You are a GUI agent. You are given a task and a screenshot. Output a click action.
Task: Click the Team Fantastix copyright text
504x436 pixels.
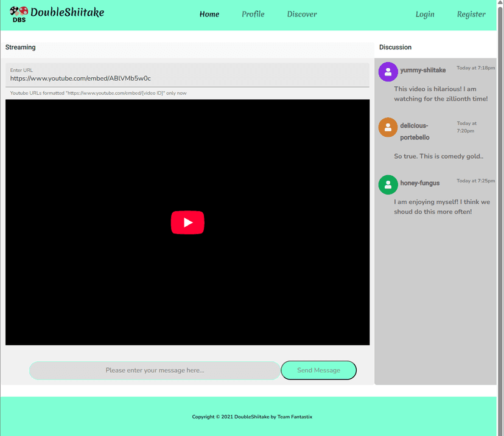pyautogui.click(x=251, y=417)
